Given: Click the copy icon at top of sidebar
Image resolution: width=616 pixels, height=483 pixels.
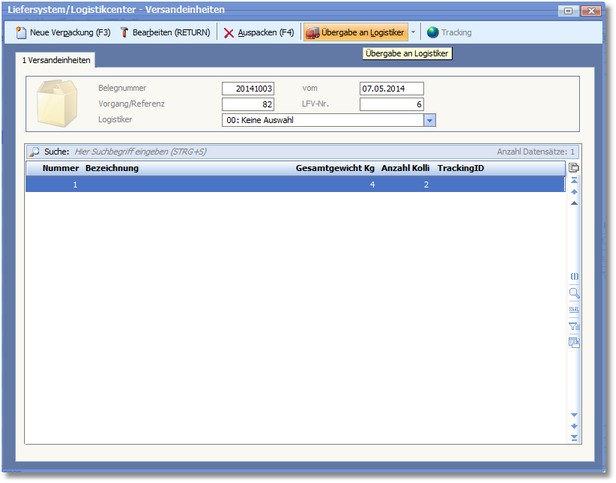Looking at the screenshot, I should coord(574,168).
